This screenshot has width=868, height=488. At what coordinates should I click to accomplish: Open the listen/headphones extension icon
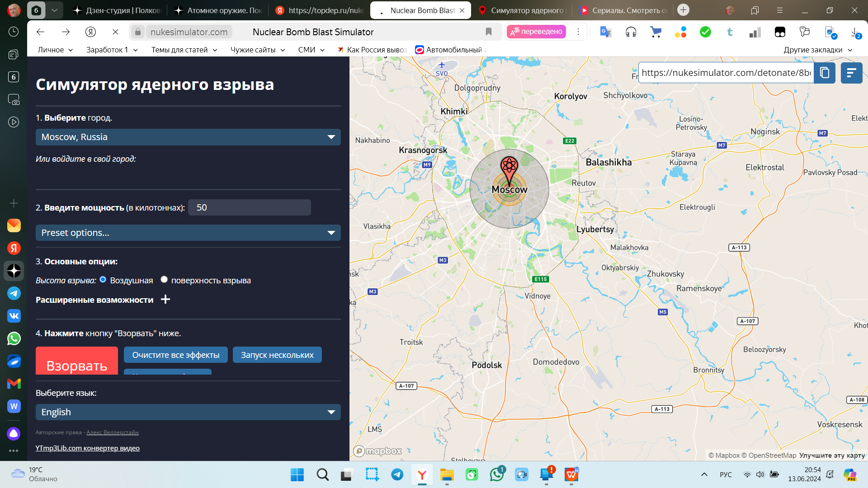click(630, 32)
